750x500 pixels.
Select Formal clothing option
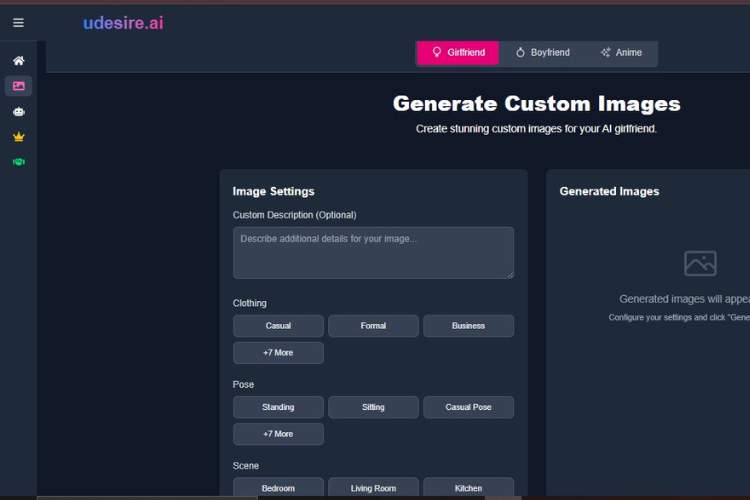click(373, 326)
